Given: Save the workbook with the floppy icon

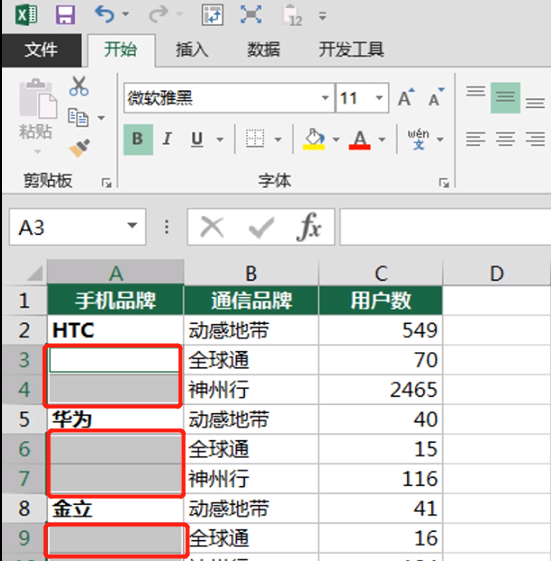Looking at the screenshot, I should (x=65, y=15).
